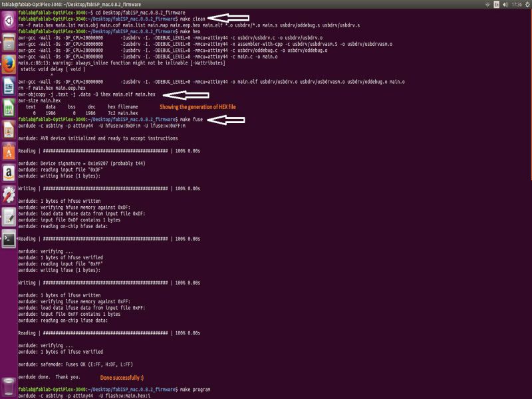This screenshot has height=399, width=532.
Task: Click '1 bytes of hfuse verified' line
Action: pyautogui.click(x=61, y=258)
